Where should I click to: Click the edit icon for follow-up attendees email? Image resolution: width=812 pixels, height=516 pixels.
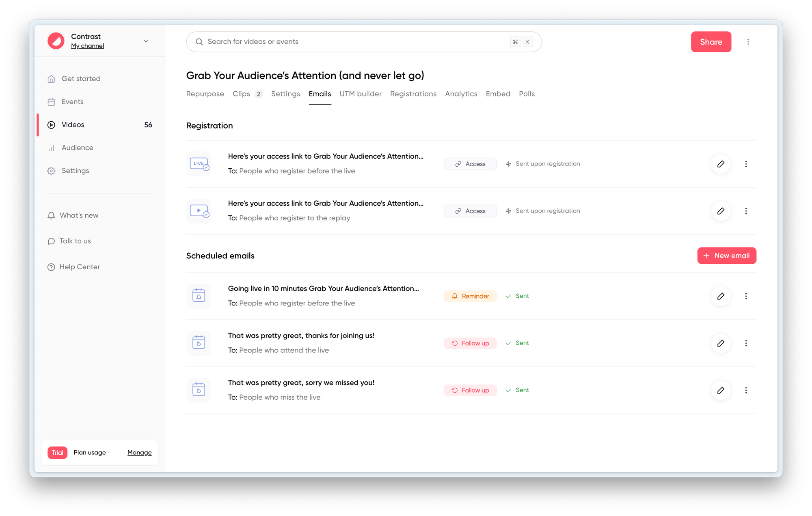[x=720, y=343]
